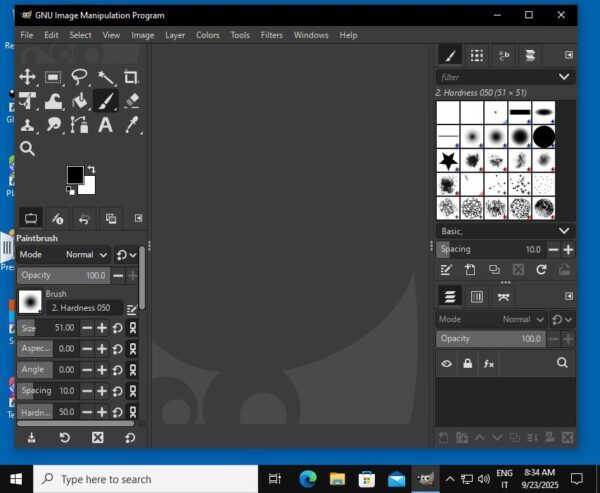Open the Undo History tab
The height and width of the screenshot is (493, 600).
click(84, 219)
